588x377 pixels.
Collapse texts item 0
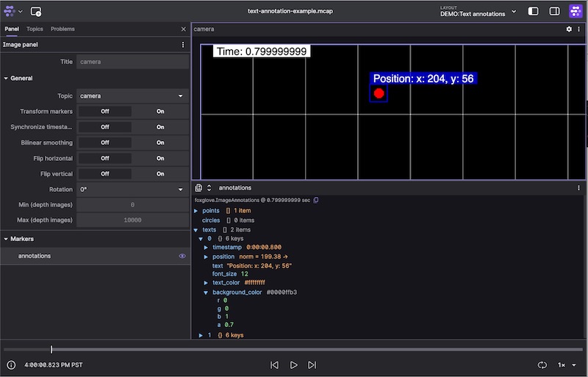[201, 239]
